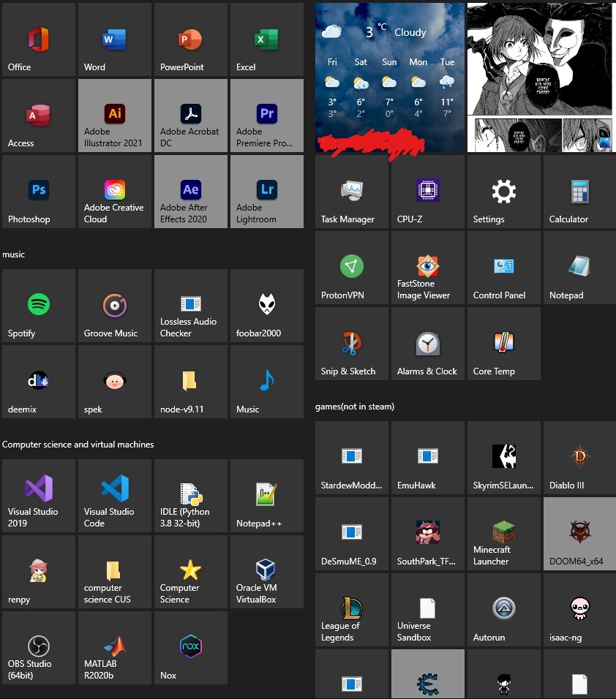Open Control Panel tile
Image resolution: width=616 pixels, height=699 pixels.
[x=504, y=268]
